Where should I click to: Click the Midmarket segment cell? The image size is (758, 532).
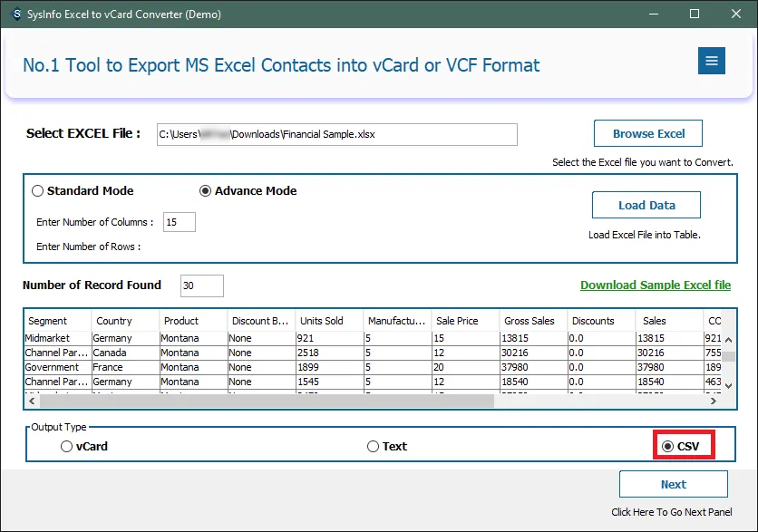tap(57, 338)
